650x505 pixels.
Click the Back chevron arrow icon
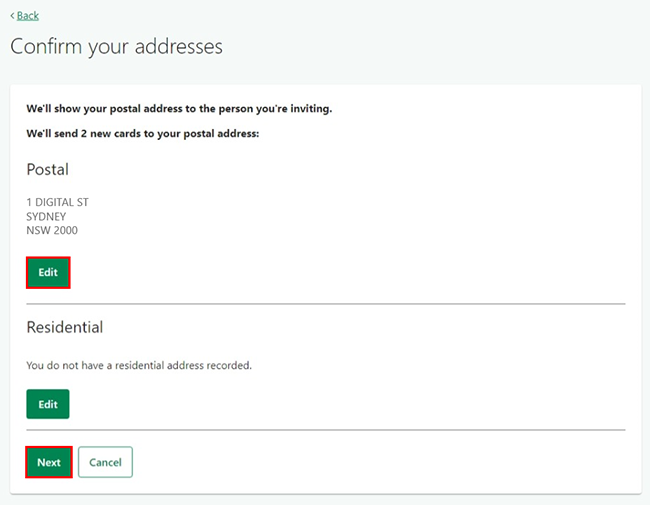tap(12, 16)
